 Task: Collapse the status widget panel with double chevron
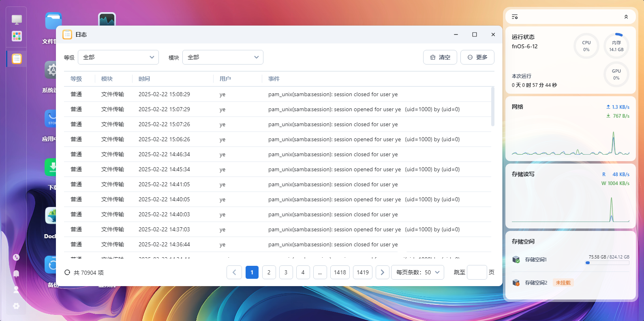[x=626, y=17]
